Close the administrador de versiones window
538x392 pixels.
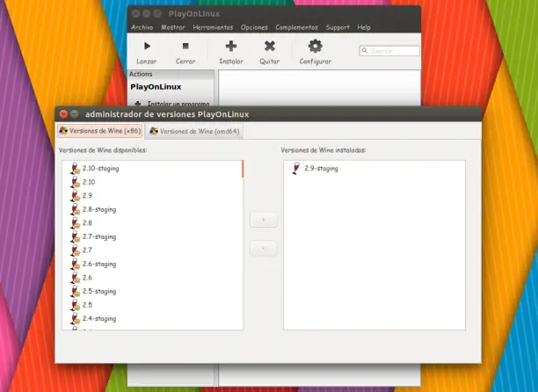[63, 114]
